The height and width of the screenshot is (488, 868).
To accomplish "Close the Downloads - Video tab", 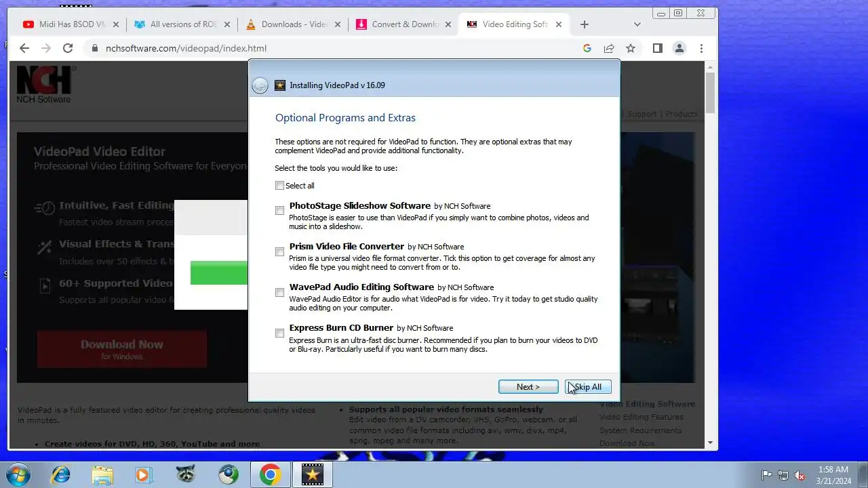I will 337,24.
